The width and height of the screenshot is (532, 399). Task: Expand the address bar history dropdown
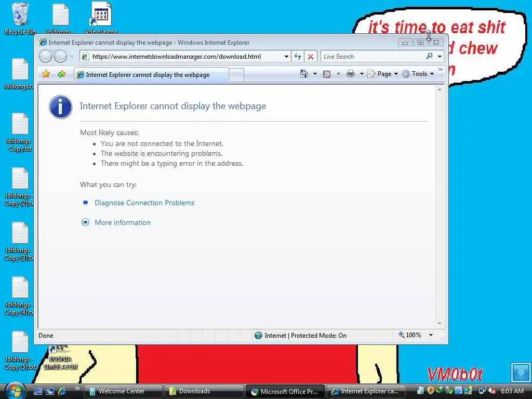tap(286, 56)
